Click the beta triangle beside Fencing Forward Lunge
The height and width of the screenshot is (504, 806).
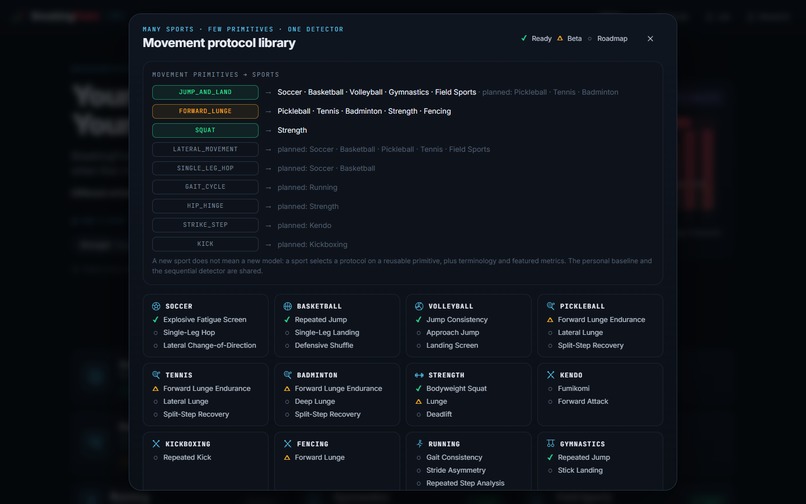pyautogui.click(x=287, y=457)
